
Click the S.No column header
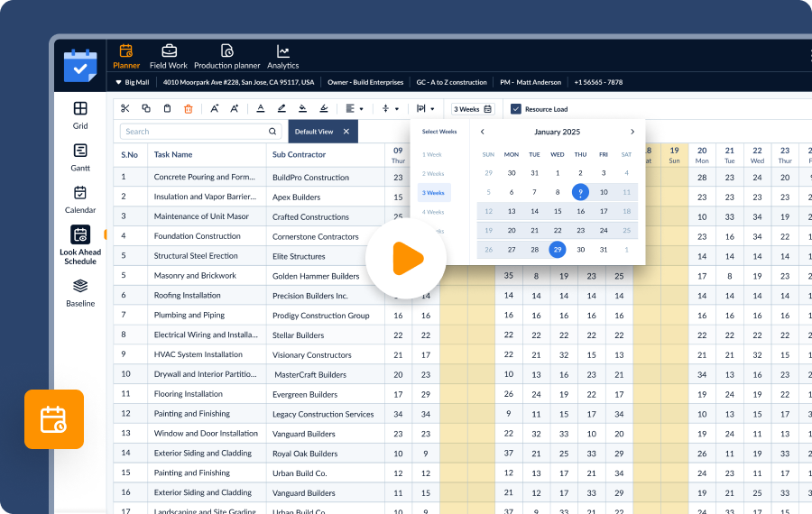pos(129,155)
